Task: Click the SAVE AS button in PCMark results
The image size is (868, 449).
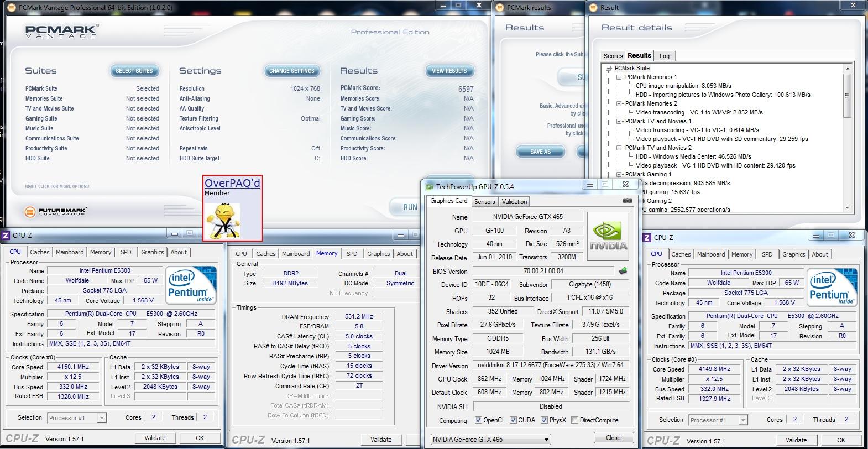Action: point(540,152)
